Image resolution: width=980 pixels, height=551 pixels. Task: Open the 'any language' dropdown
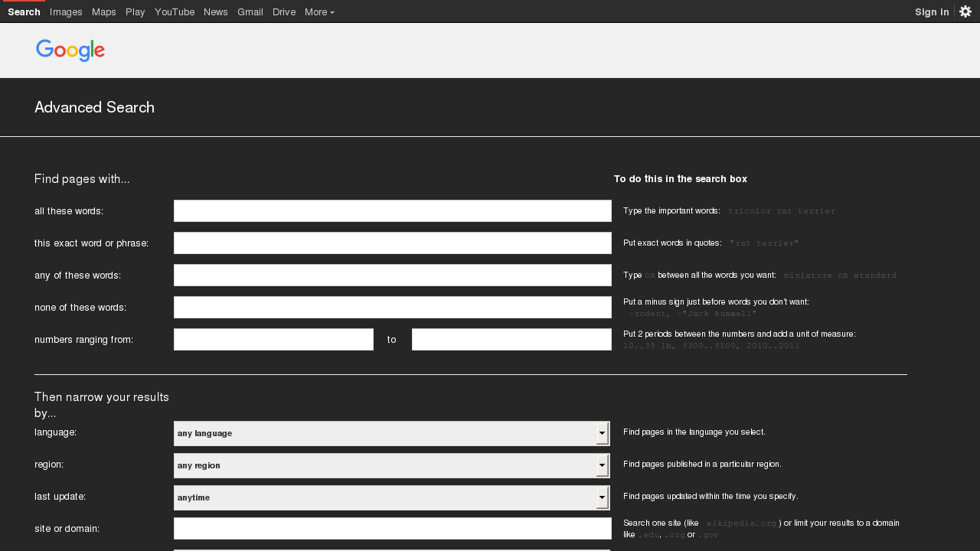click(392, 433)
